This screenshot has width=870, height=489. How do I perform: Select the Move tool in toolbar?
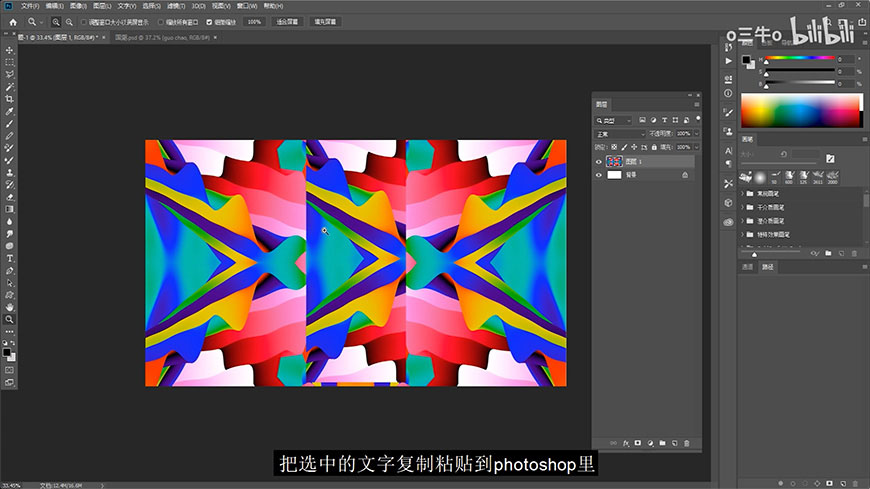(x=10, y=50)
